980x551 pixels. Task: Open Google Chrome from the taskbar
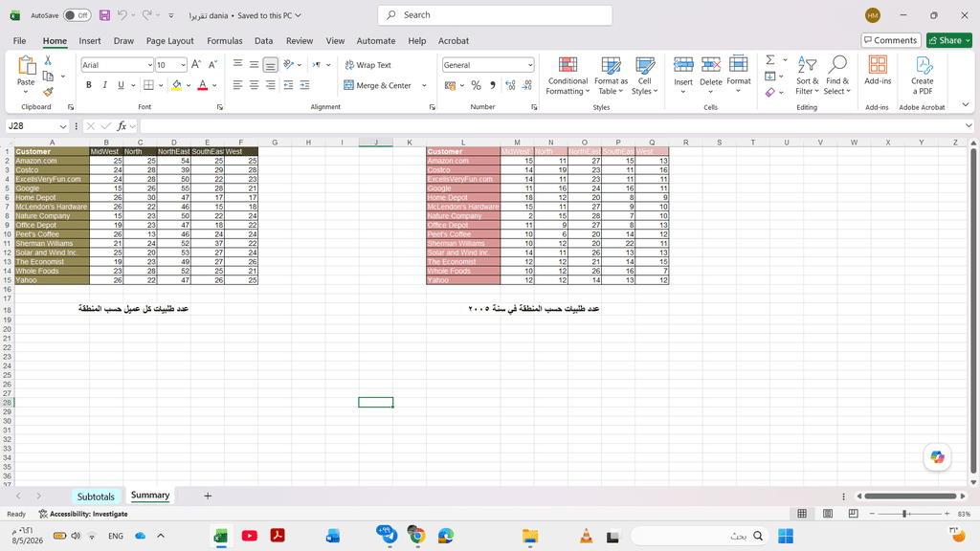point(416,536)
